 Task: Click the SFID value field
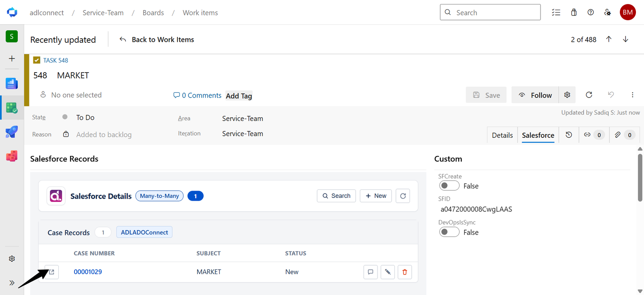tap(476, 209)
